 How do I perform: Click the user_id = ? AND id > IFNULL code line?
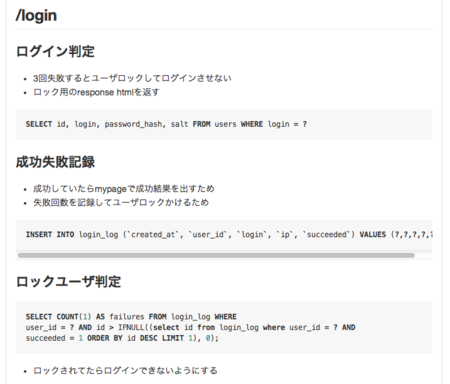pos(190,327)
